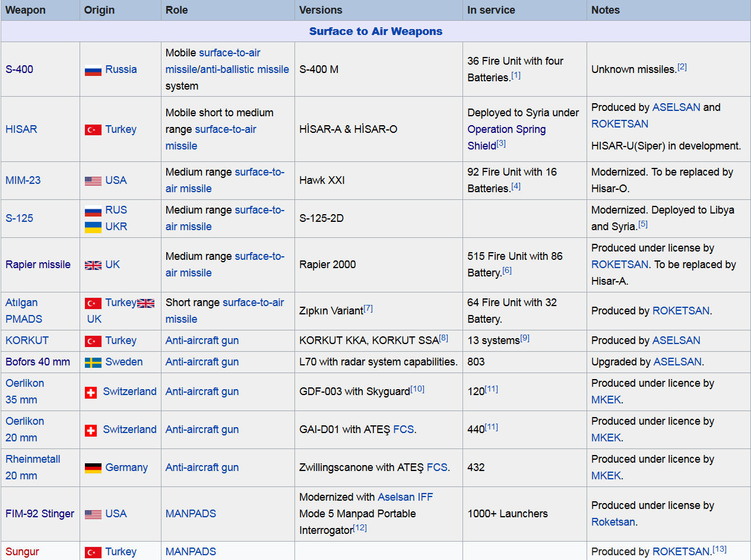Open the Aselsan IFF link

[405, 497]
